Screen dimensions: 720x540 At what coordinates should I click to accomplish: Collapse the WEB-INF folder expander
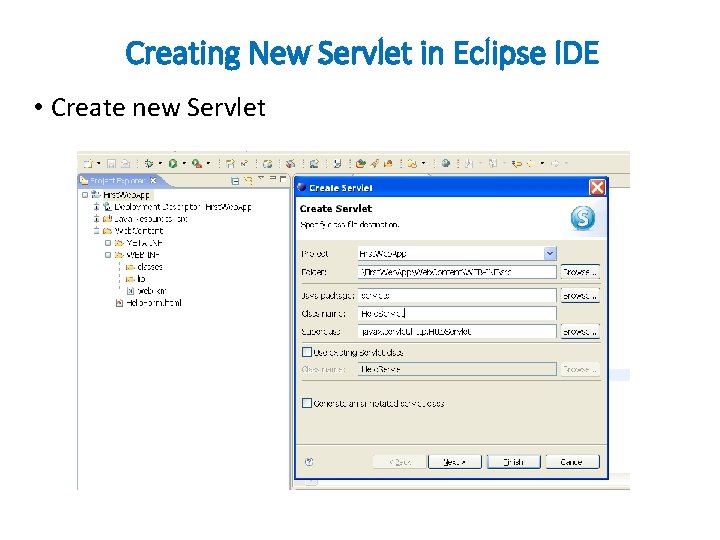coord(108,255)
